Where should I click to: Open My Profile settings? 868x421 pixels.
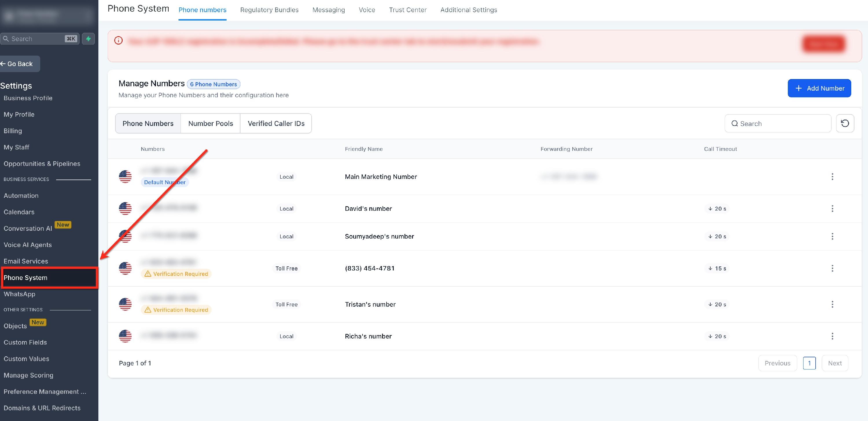pos(19,115)
